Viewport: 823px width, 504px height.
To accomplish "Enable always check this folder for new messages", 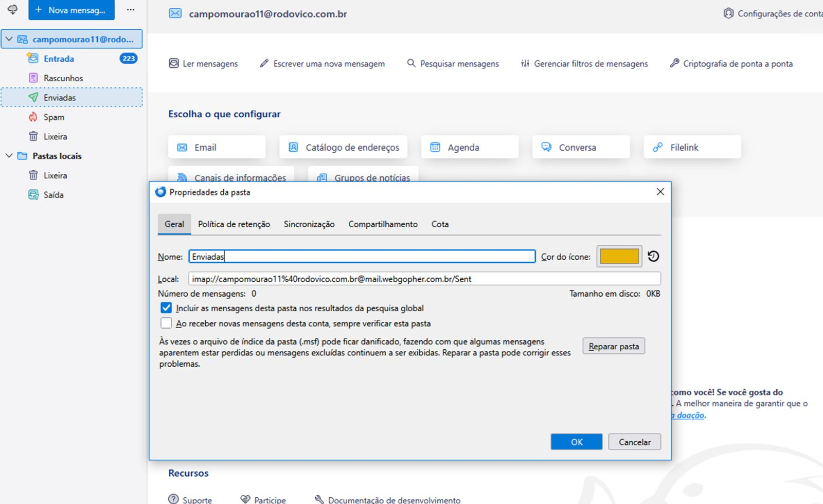I will (x=166, y=323).
